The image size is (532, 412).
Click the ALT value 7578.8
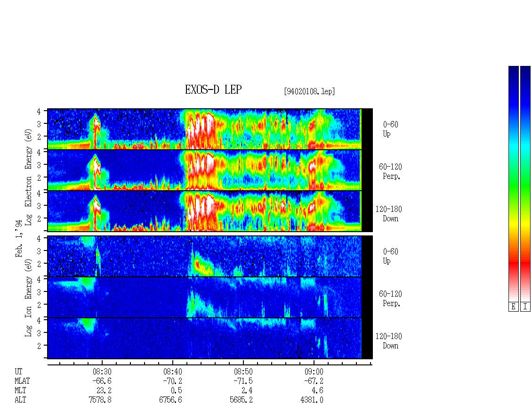[100, 400]
